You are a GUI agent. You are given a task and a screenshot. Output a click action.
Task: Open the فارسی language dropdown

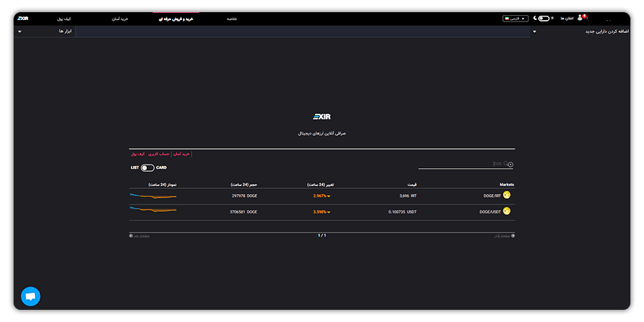click(515, 19)
